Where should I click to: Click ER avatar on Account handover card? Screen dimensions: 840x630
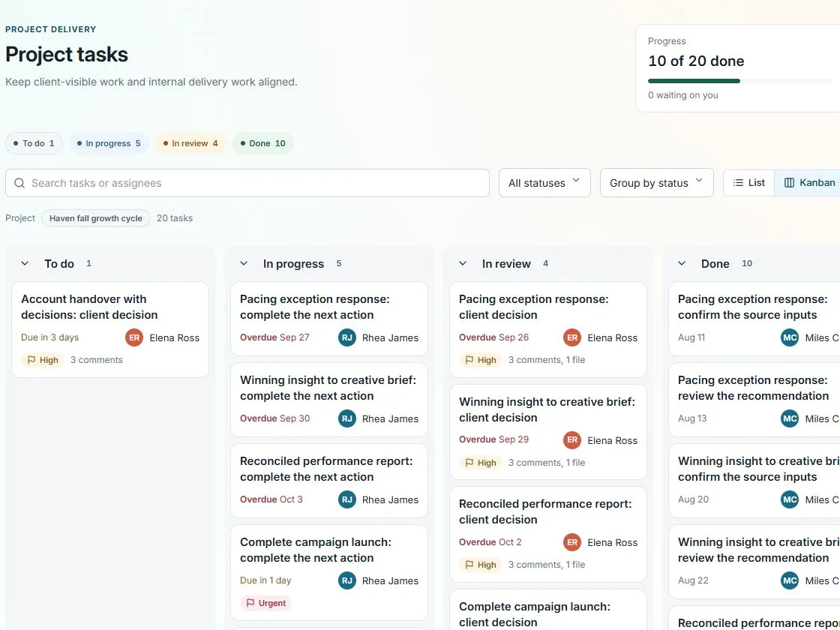(134, 337)
